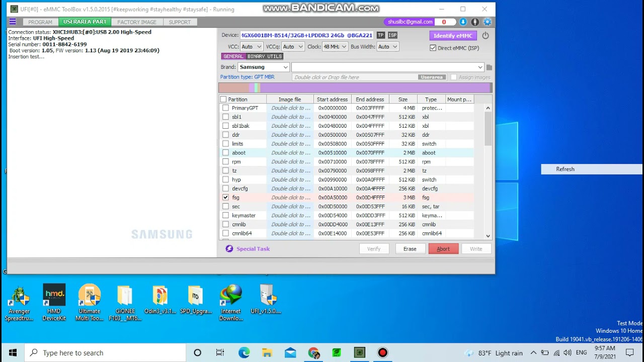
Task: Open UFI chip icon on taskbar
Action: point(360,353)
